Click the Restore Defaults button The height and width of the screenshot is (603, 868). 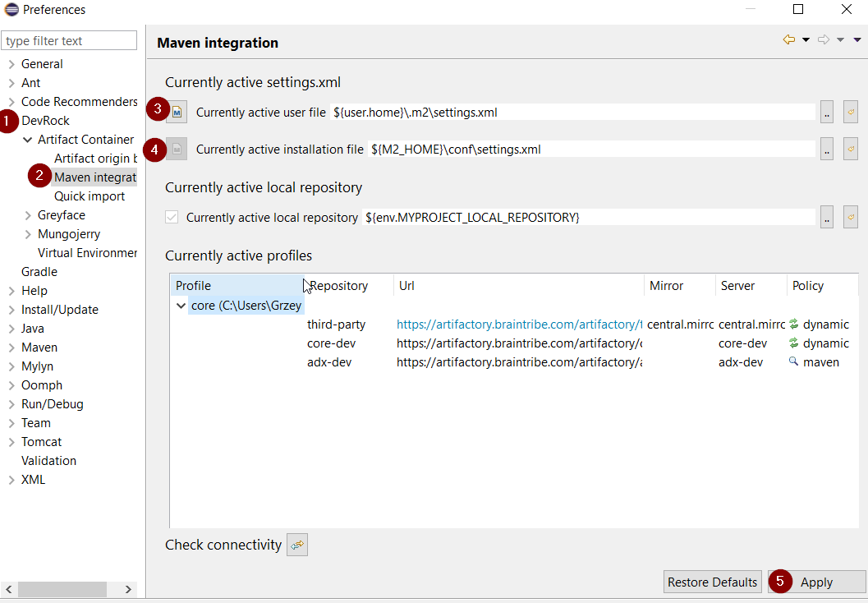[712, 582]
